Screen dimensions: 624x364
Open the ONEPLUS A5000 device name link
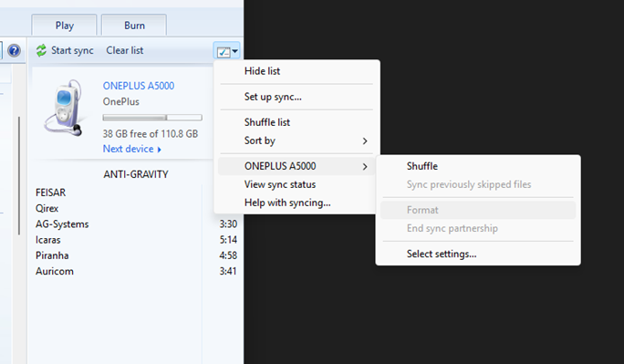point(139,86)
